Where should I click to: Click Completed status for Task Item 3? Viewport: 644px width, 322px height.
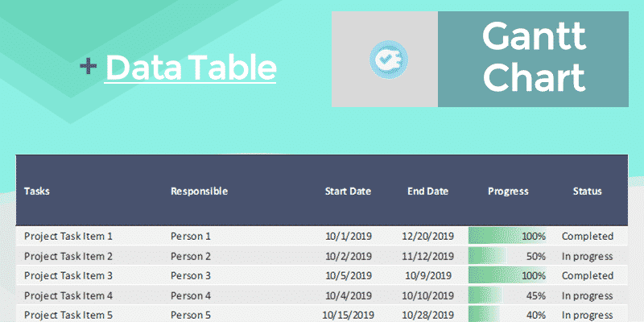point(588,275)
